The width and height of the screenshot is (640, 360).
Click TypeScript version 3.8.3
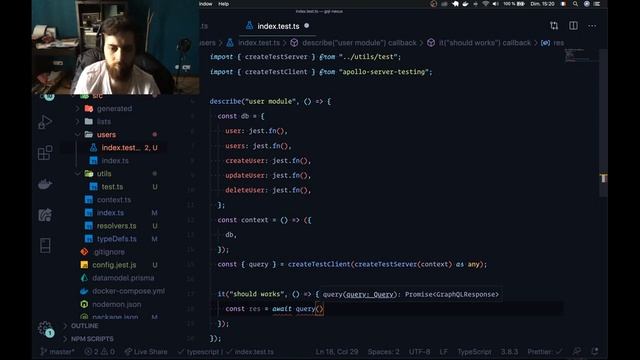pos(509,351)
